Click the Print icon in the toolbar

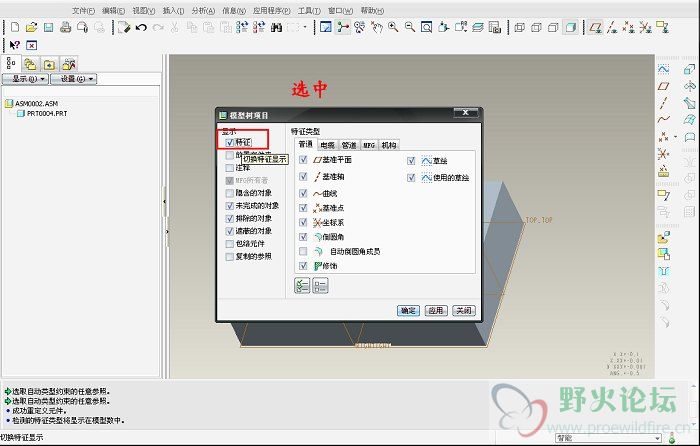tap(66, 28)
